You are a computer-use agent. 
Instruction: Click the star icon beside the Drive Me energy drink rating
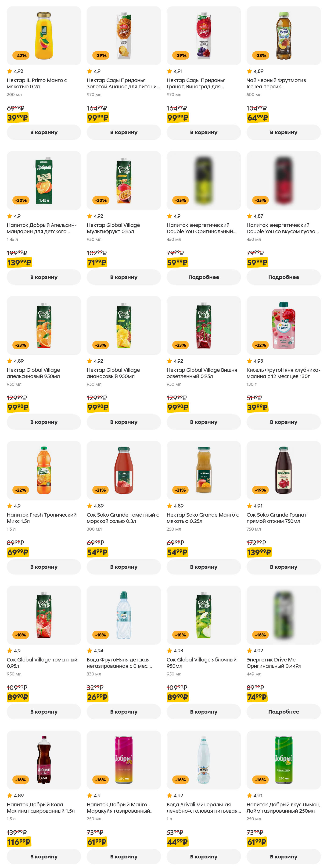coord(249,651)
